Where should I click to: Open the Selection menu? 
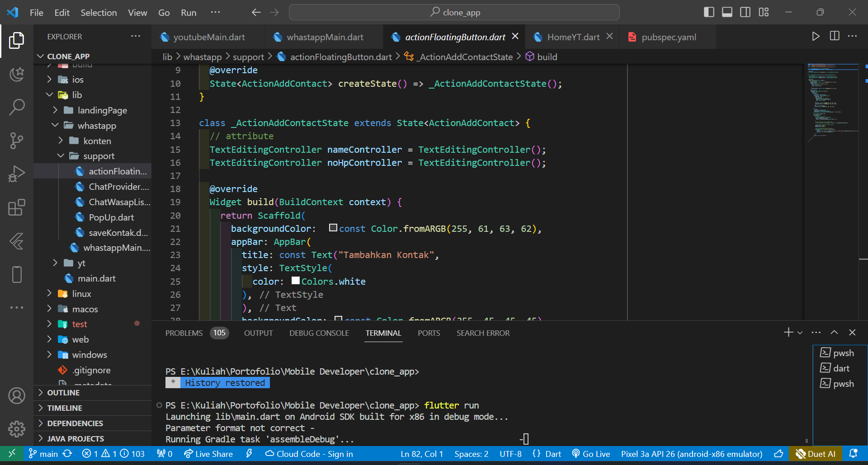pos(99,13)
